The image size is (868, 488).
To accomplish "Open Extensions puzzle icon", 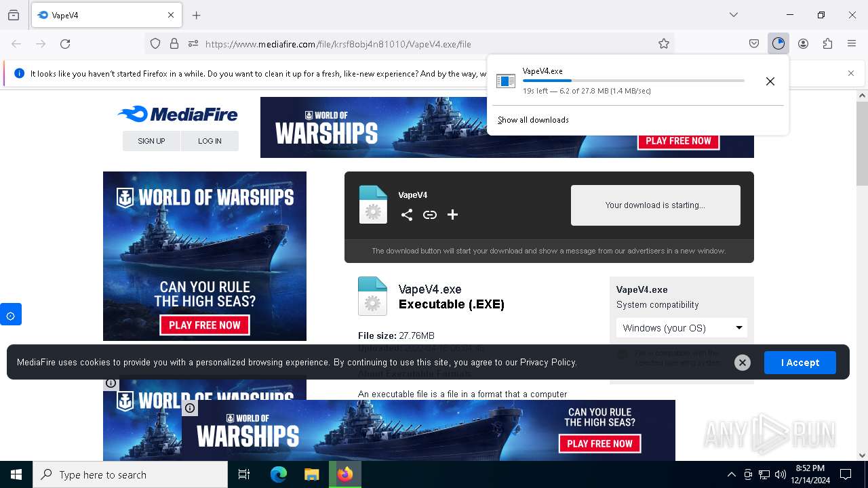I will [827, 44].
